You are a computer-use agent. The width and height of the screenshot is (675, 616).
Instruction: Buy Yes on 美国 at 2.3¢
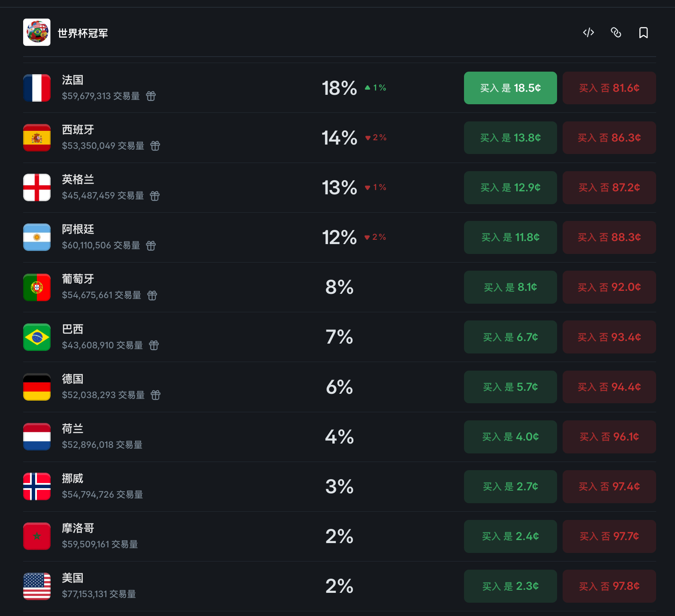coord(510,586)
